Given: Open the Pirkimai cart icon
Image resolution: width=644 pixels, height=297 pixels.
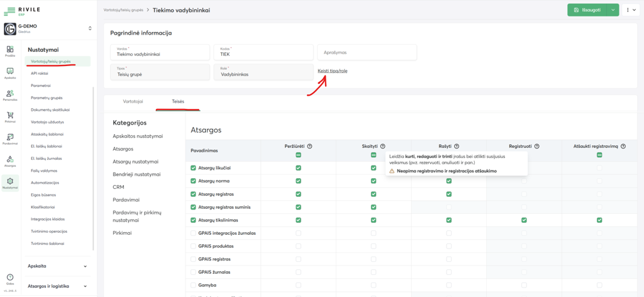Looking at the screenshot, I should click(10, 116).
